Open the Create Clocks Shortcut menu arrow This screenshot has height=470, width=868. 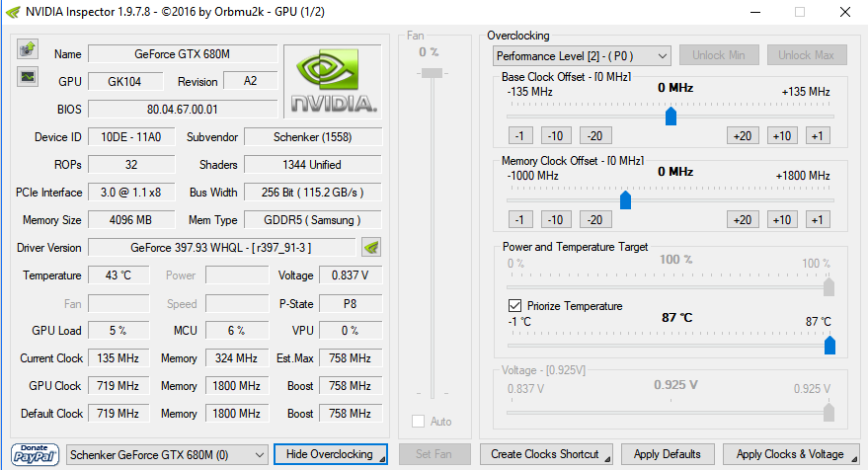click(x=607, y=459)
